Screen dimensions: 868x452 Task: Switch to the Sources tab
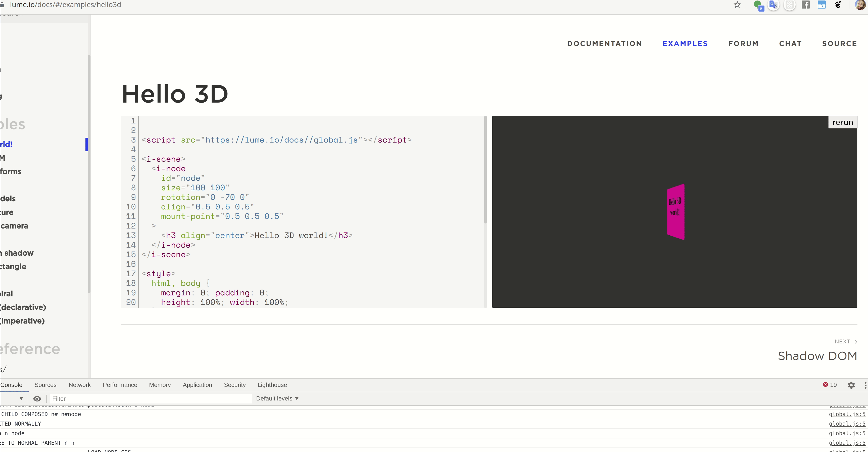[x=45, y=385]
